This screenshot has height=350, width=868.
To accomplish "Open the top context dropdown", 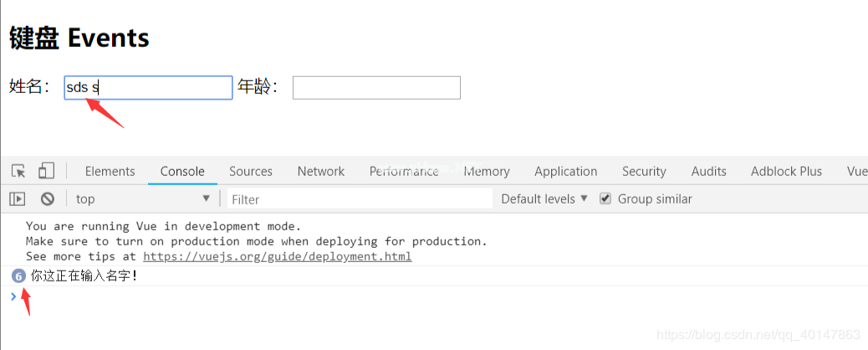I will 142,198.
